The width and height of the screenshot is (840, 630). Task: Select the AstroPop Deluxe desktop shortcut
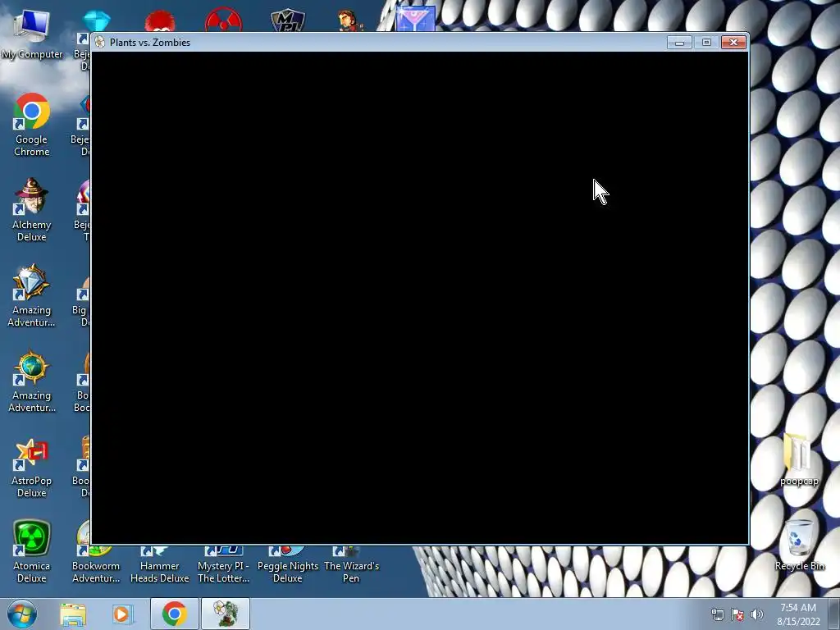32,467
